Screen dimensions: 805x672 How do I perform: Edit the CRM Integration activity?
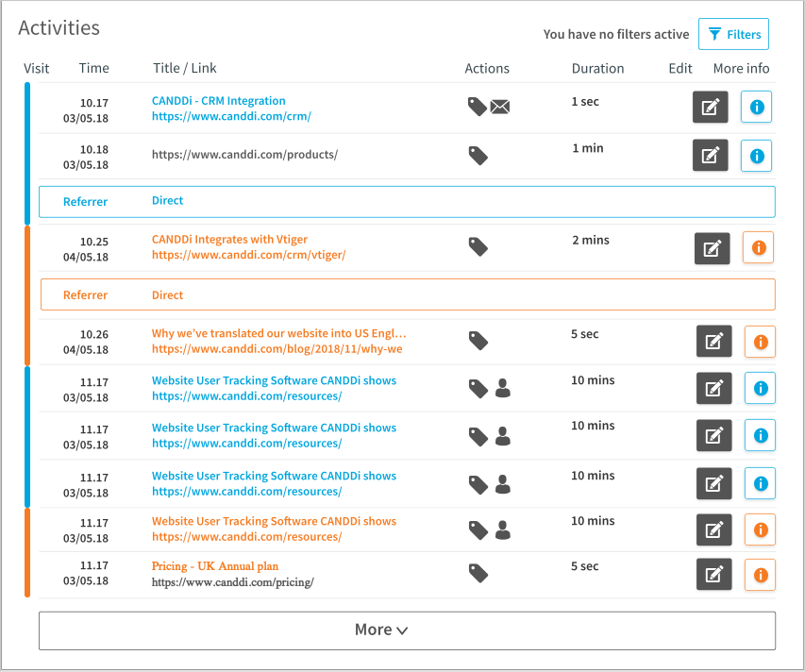point(710,107)
